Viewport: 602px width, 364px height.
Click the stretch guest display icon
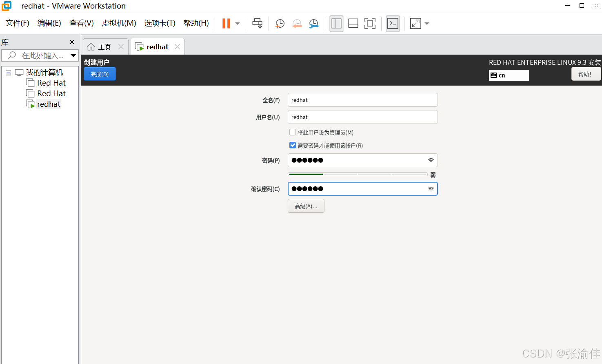coord(415,24)
